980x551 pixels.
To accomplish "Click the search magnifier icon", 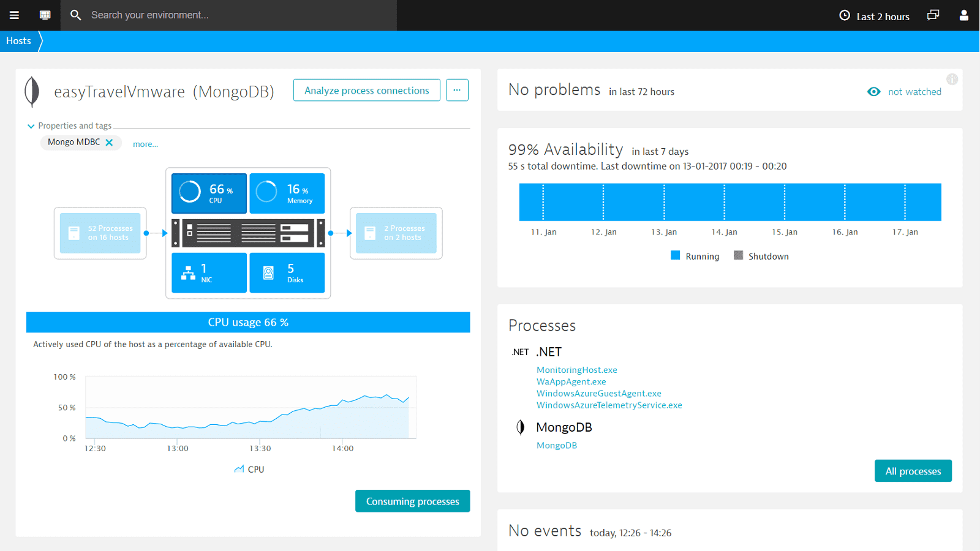I will [x=75, y=15].
